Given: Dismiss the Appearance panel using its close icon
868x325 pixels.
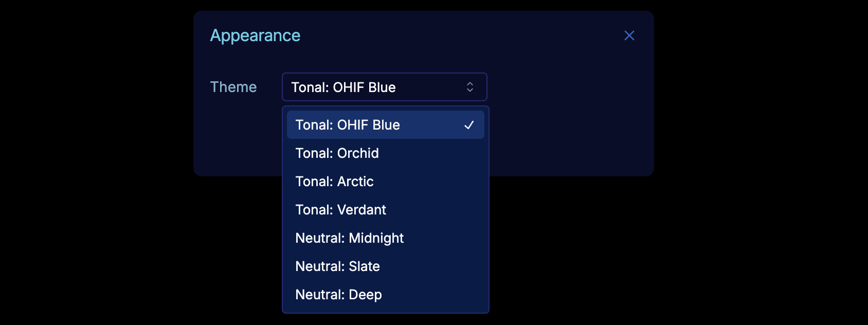Looking at the screenshot, I should tap(629, 35).
